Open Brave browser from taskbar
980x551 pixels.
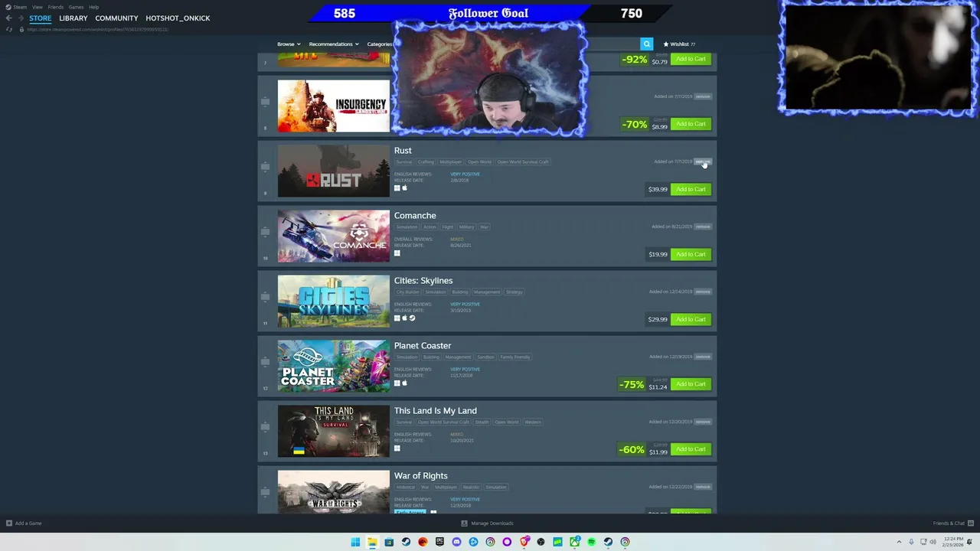click(524, 542)
